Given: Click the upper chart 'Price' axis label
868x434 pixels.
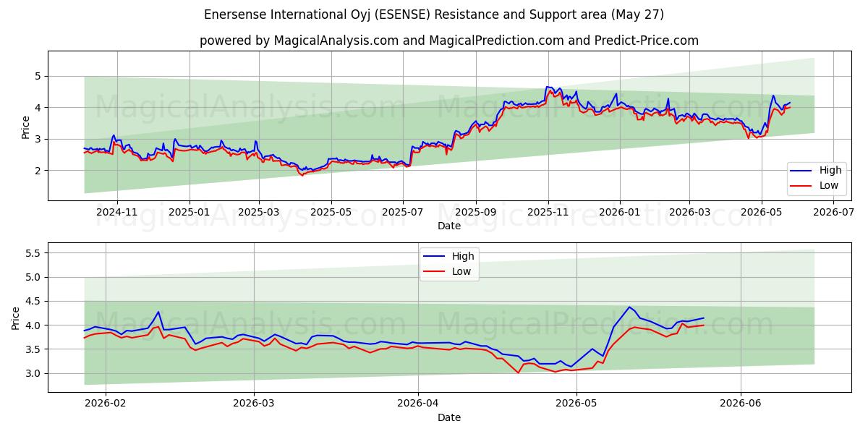Looking at the screenshot, I should [26, 126].
